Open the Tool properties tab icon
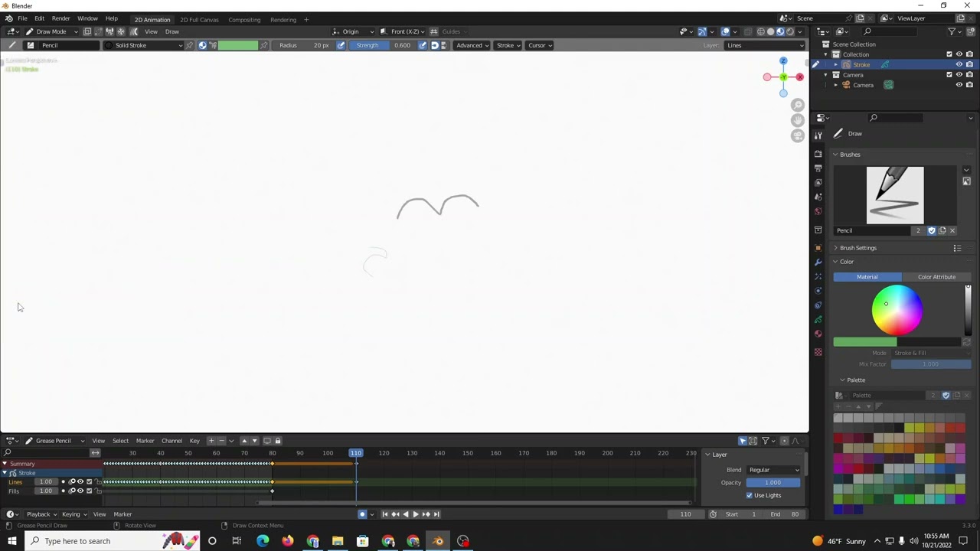This screenshot has height=551, width=980. (x=818, y=135)
